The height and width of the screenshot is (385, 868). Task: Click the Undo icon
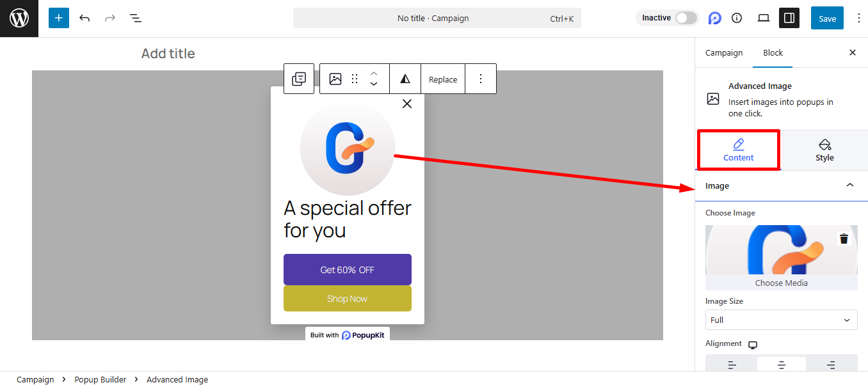point(84,18)
